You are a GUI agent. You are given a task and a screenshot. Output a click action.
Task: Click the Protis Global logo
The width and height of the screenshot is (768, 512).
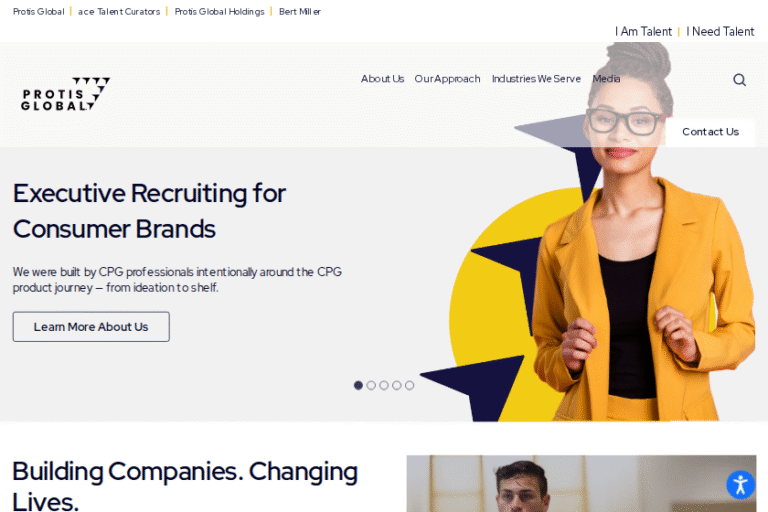pos(66,94)
